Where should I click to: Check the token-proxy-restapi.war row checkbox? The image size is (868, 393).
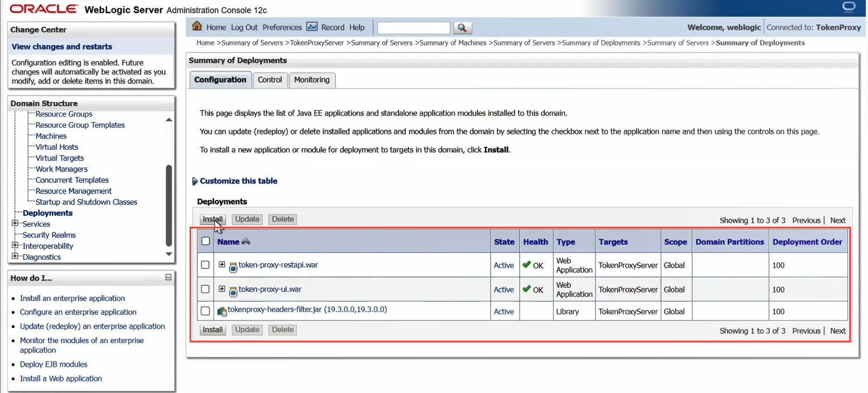[x=205, y=265]
